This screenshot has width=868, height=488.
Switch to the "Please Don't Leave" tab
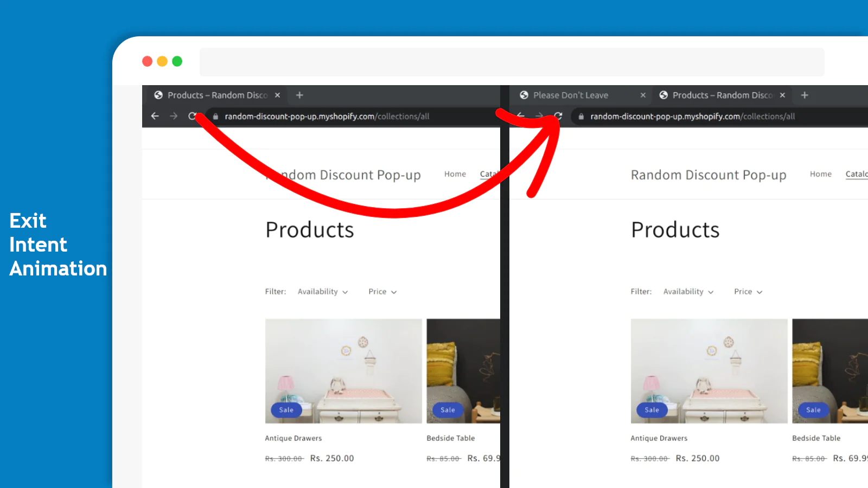tap(570, 95)
